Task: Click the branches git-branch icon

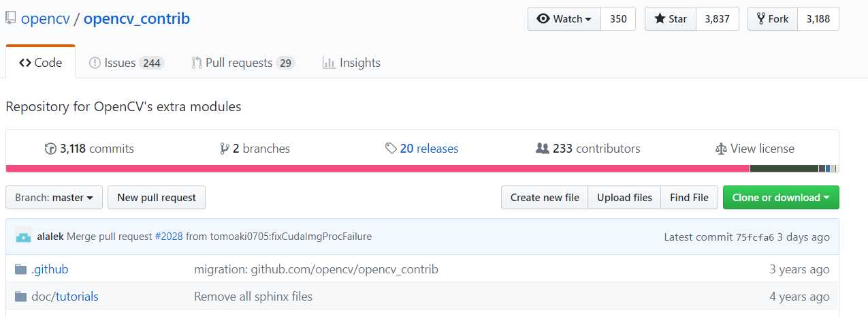Action: [x=224, y=149]
